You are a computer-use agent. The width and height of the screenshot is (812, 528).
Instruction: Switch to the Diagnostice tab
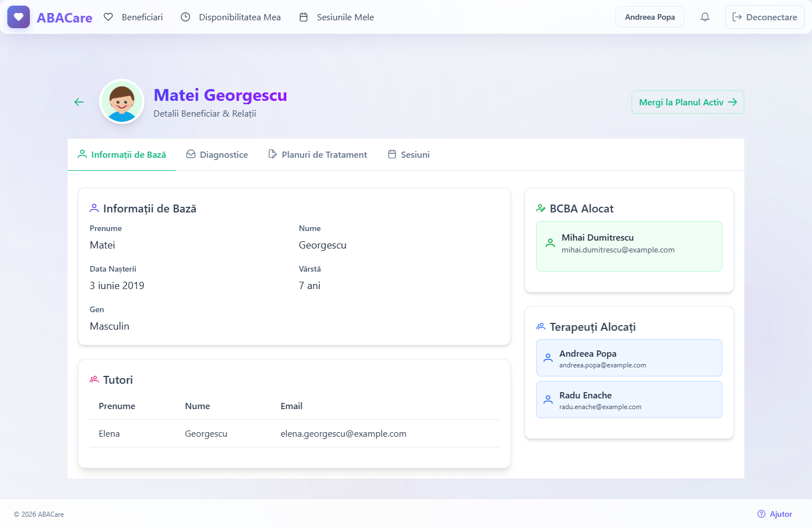pyautogui.click(x=217, y=154)
